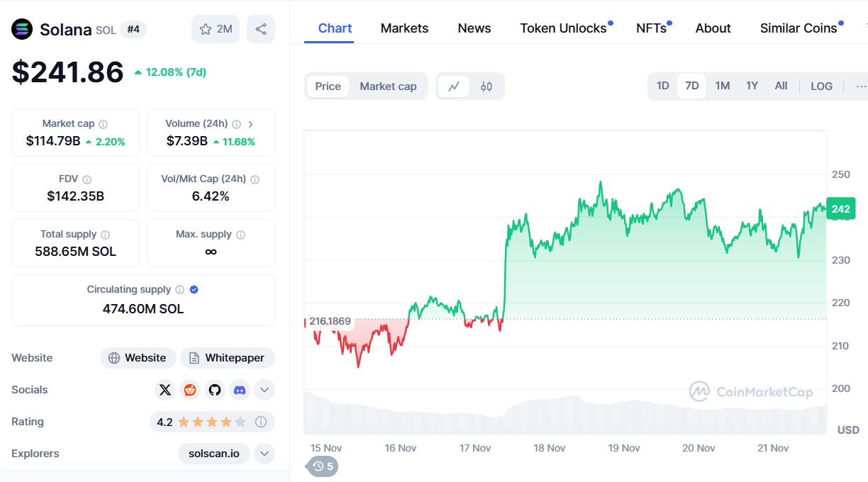Open the Discord social link

point(240,390)
